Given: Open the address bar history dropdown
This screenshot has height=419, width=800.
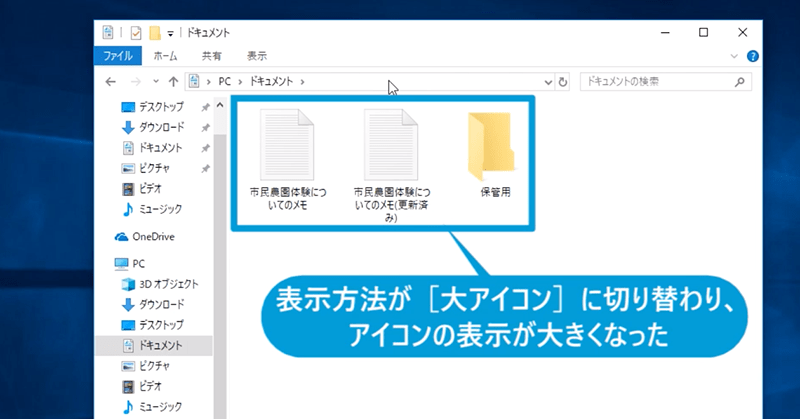Looking at the screenshot, I should 548,82.
